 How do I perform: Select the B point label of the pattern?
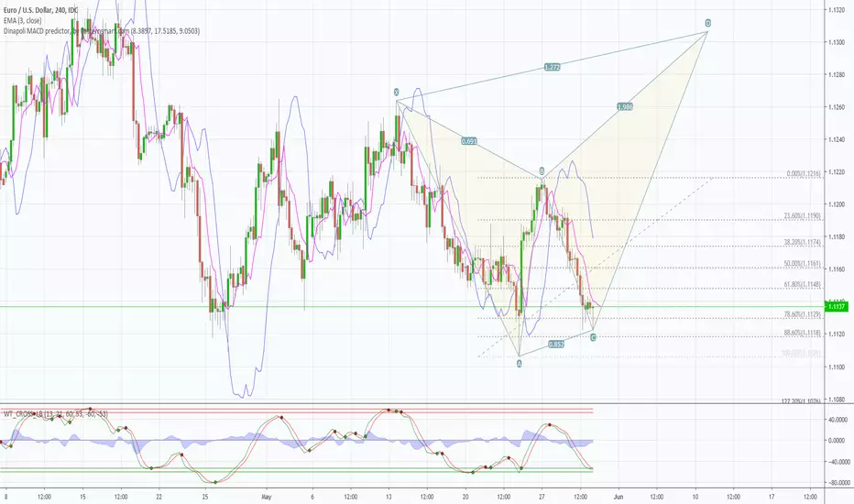pyautogui.click(x=542, y=170)
